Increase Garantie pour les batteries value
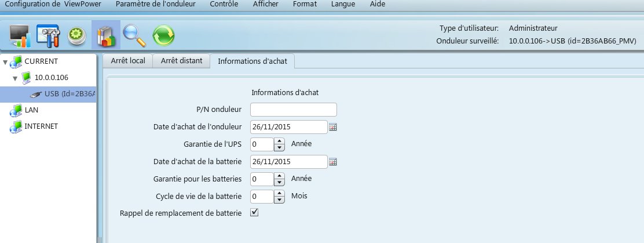The image size is (644, 243). click(x=279, y=176)
